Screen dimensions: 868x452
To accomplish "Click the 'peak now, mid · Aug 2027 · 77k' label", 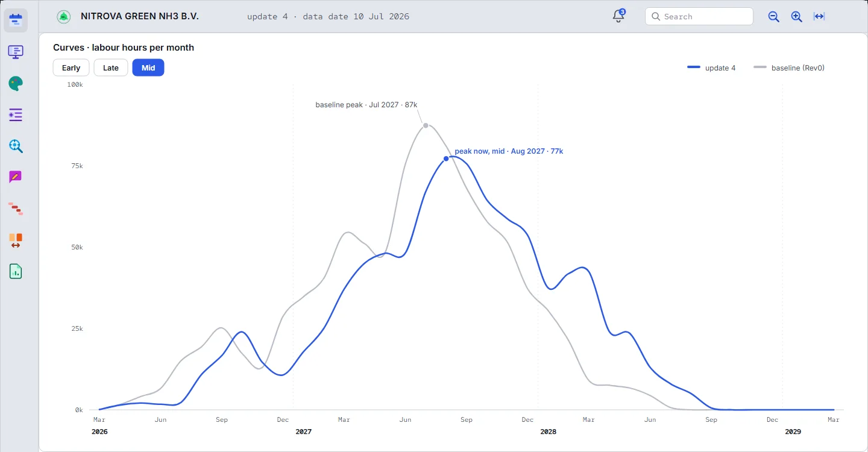I will pos(509,151).
